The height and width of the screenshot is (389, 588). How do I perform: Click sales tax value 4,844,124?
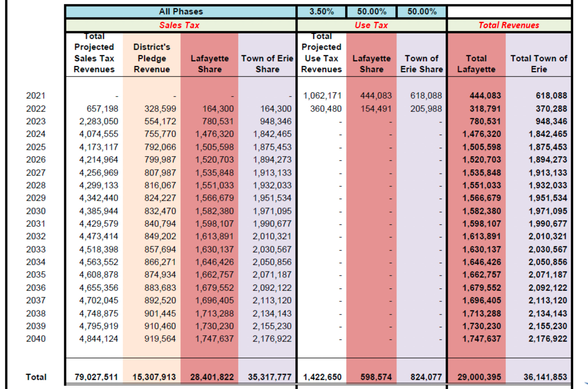(x=99, y=339)
